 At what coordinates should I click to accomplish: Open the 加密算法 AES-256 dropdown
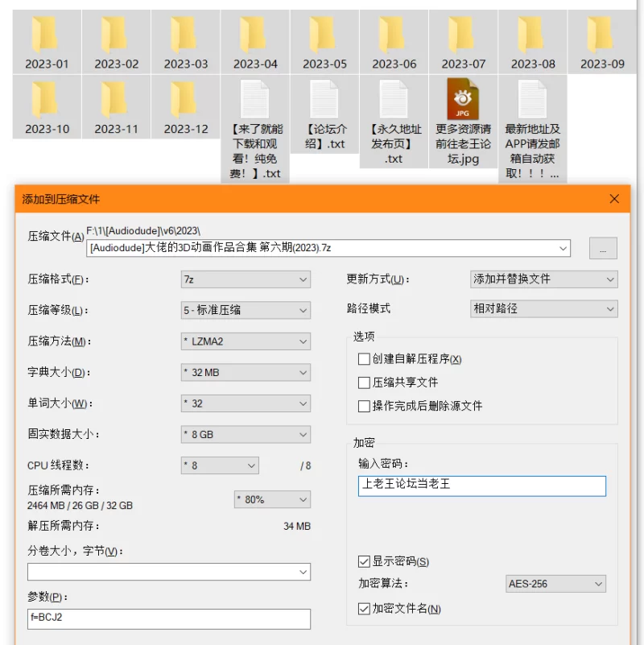coord(555,584)
